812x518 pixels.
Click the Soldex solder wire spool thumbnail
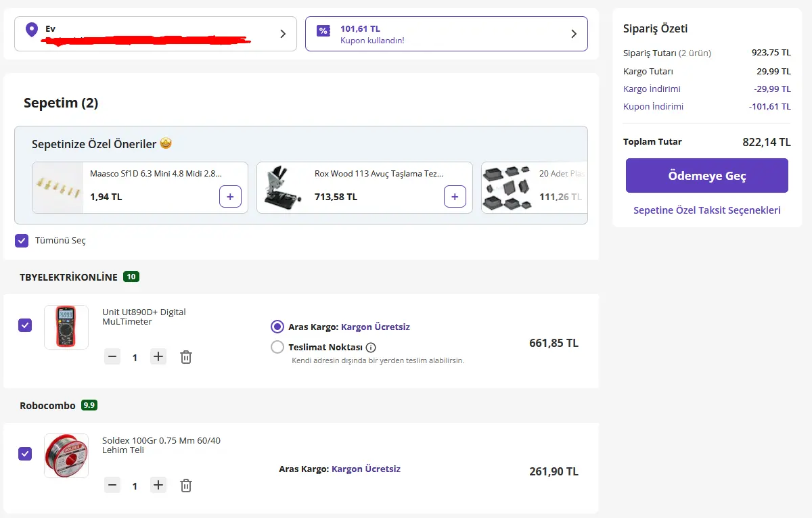pos(66,456)
